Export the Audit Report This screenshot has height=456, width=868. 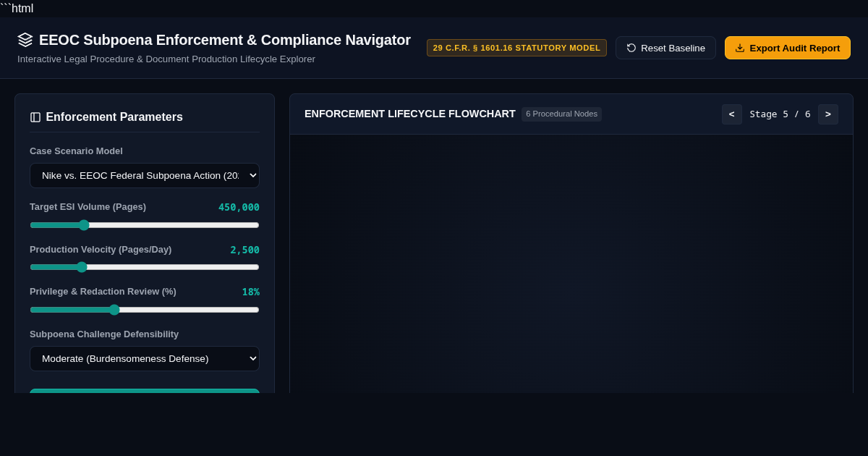pos(788,48)
